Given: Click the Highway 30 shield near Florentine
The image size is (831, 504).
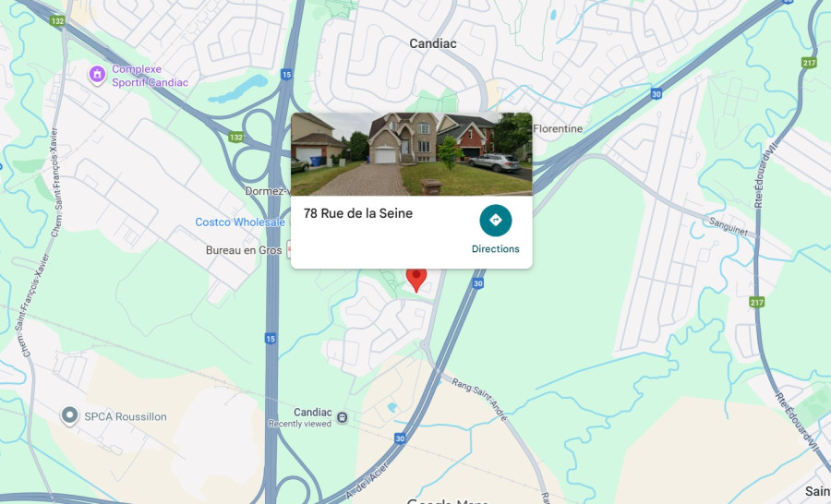Looking at the screenshot, I should (x=656, y=94).
